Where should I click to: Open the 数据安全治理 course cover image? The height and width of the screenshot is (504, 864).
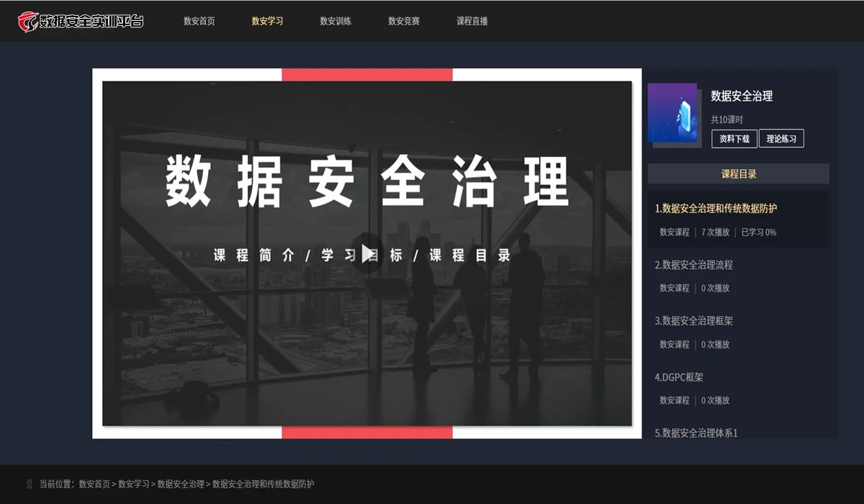672,113
